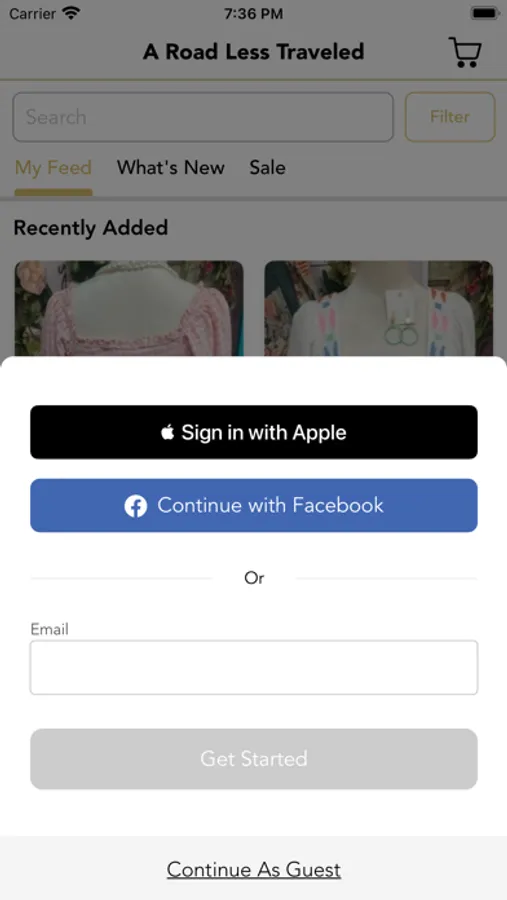Viewport: 507px width, 900px height.
Task: Tap the battery indicator in status bar
Action: click(x=485, y=13)
